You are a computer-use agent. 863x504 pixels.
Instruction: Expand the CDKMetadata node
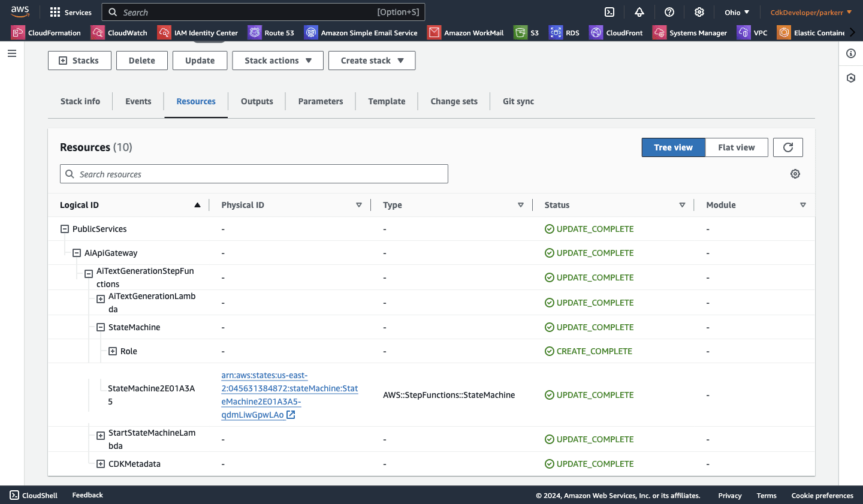[101, 464]
